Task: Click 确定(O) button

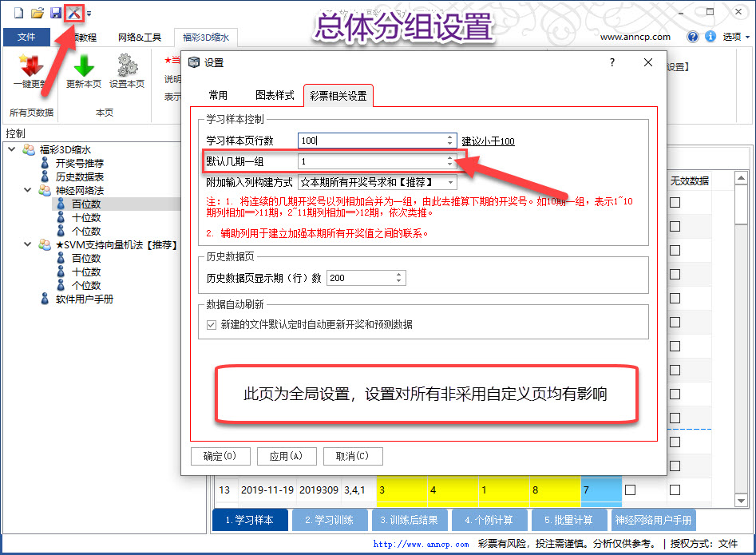Action: point(220,456)
